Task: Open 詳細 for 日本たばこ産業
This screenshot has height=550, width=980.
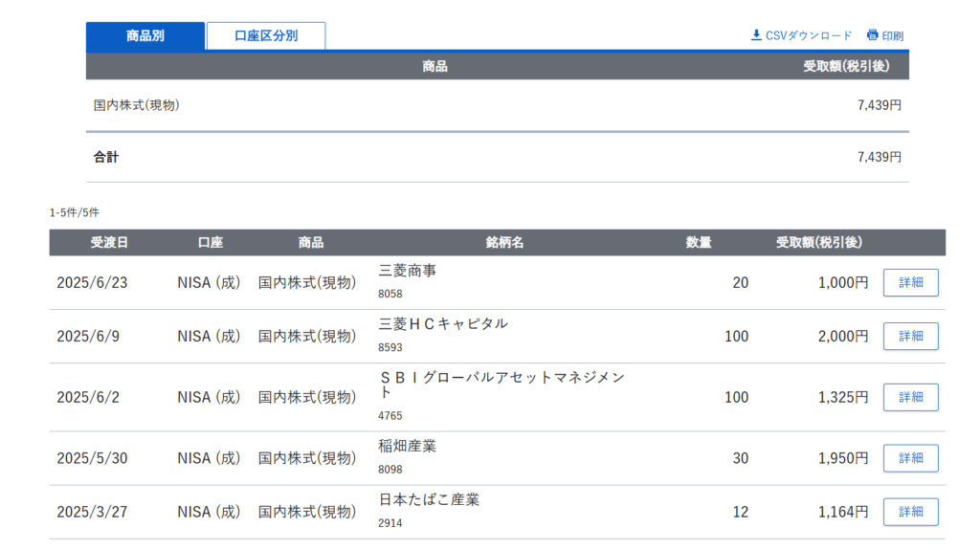Action: click(x=911, y=512)
